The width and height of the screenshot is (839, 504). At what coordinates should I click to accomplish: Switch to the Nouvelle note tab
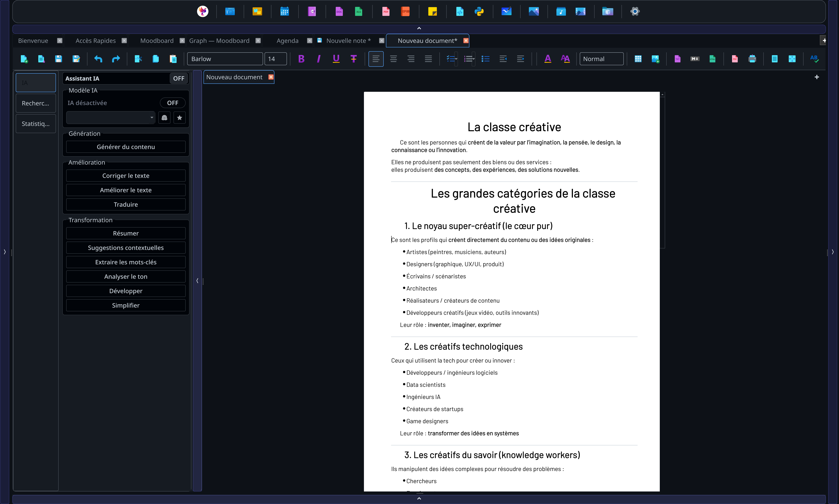click(x=348, y=41)
